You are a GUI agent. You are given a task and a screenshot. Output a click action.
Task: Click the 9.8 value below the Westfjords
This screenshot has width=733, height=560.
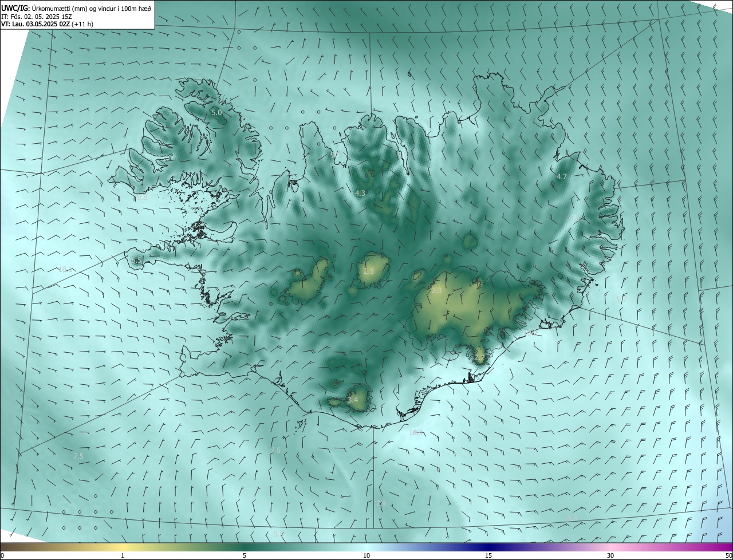coord(141,198)
